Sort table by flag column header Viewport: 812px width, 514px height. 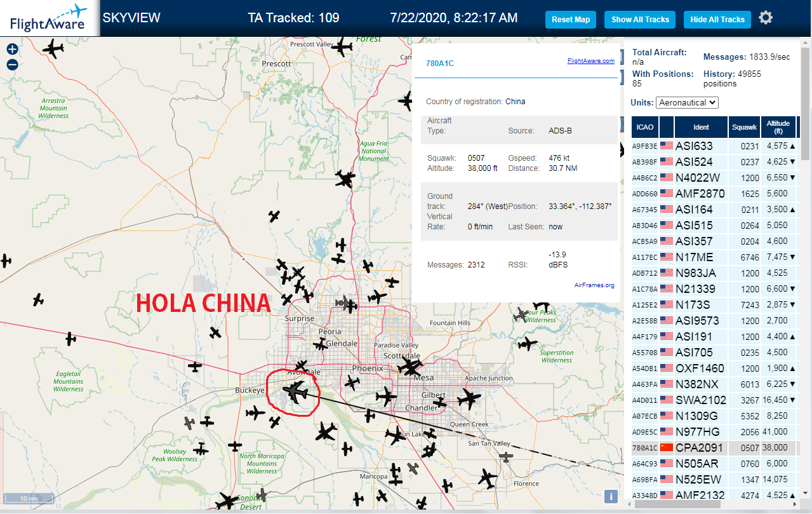coord(667,127)
